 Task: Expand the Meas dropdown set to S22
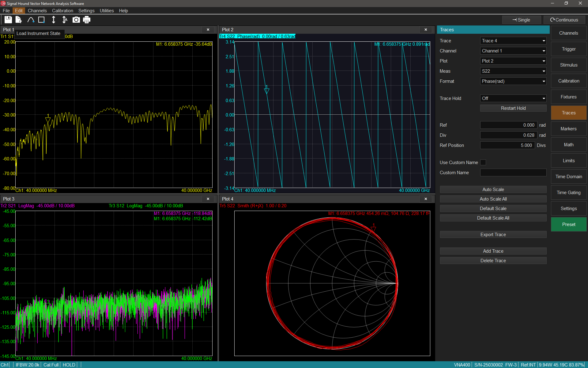pyautogui.click(x=513, y=71)
